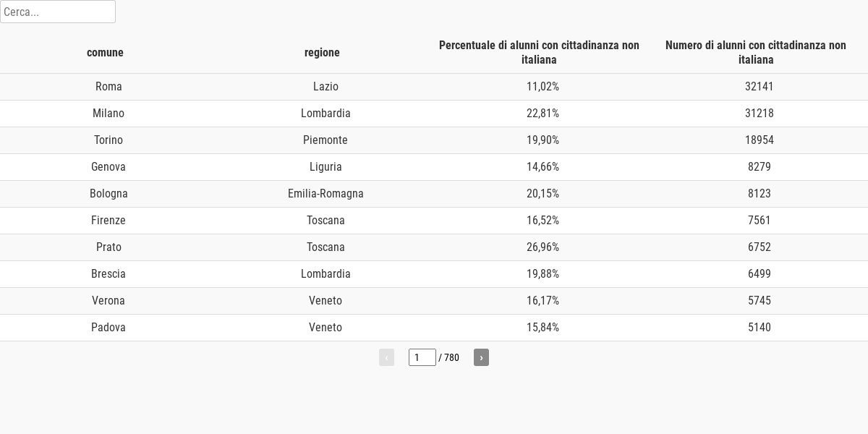The image size is (868, 434).
Task: Select the Milano cell
Action: click(109, 114)
